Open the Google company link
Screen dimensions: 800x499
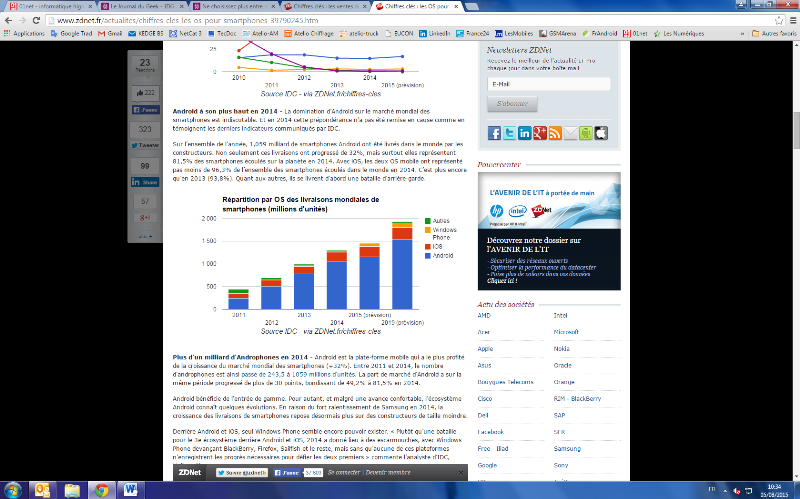(487, 465)
